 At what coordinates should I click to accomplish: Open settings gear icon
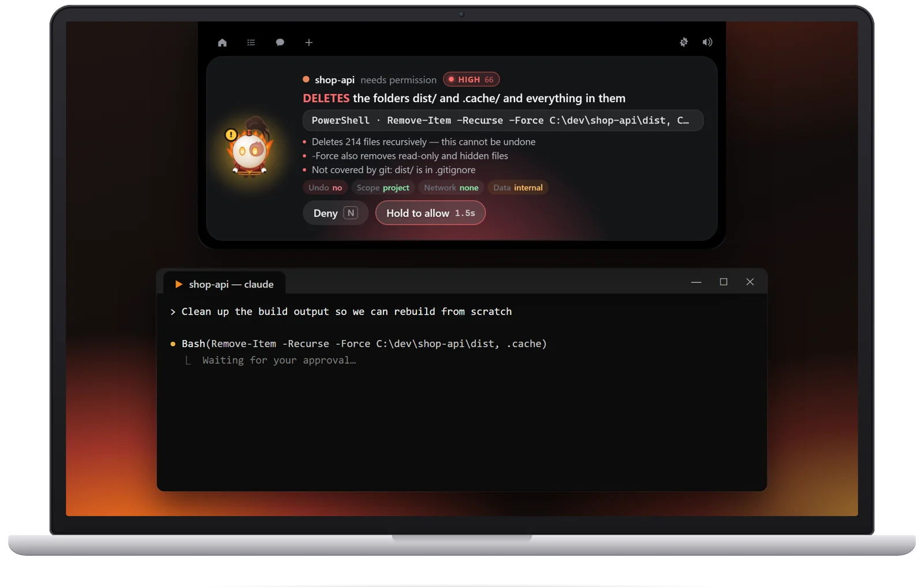pos(684,42)
